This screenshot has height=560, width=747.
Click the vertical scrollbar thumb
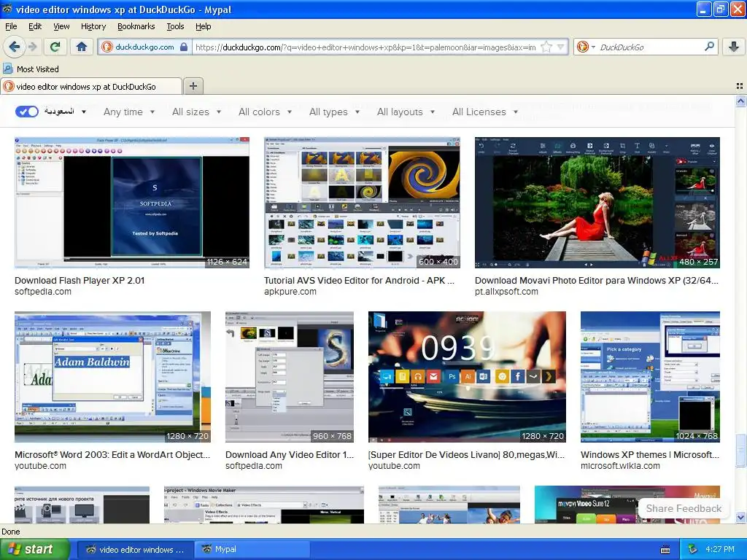click(x=740, y=450)
